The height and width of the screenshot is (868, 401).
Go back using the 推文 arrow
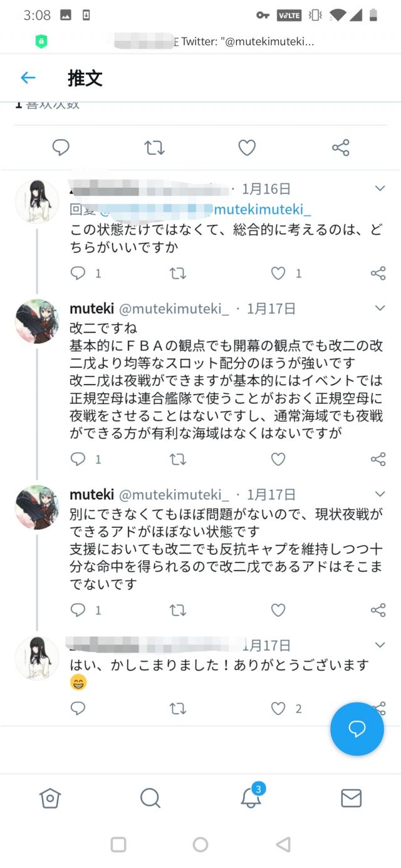click(x=26, y=78)
